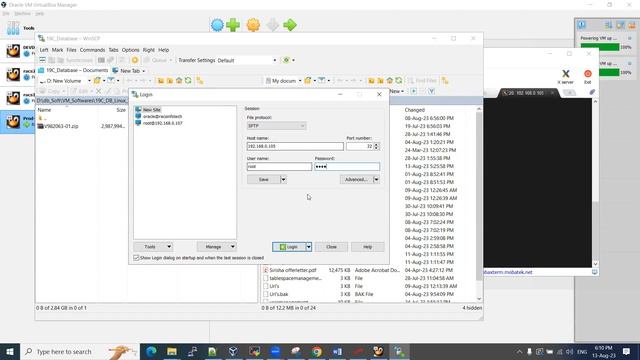Select V982063-01.zip file in left panel
The image size is (640, 360).
click(x=61, y=126)
